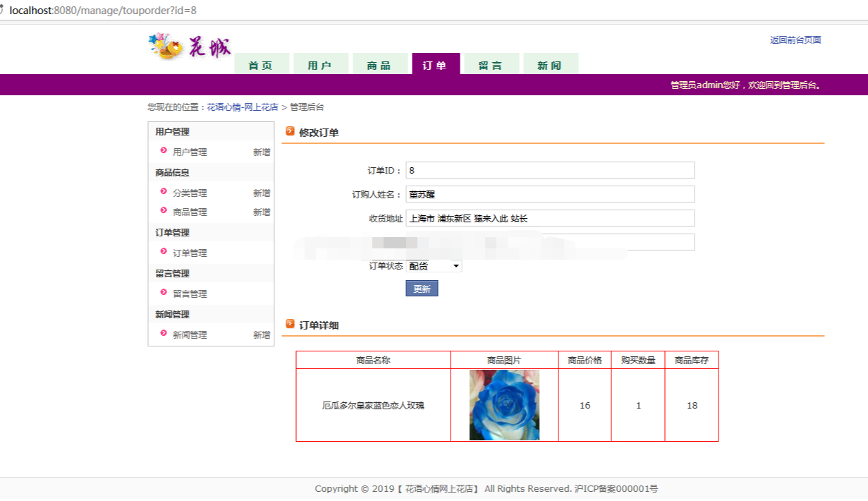Switch to the 用户 tab
This screenshot has width=868, height=501.
pos(320,64)
